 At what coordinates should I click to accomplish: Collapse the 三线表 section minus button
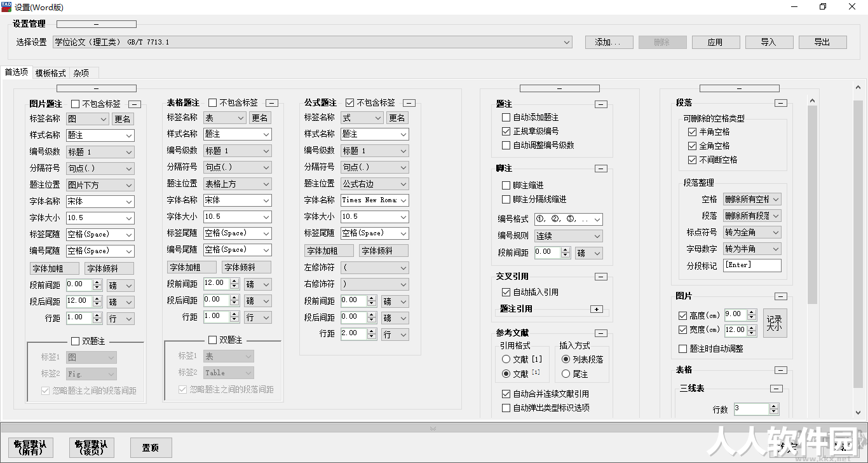point(776,389)
